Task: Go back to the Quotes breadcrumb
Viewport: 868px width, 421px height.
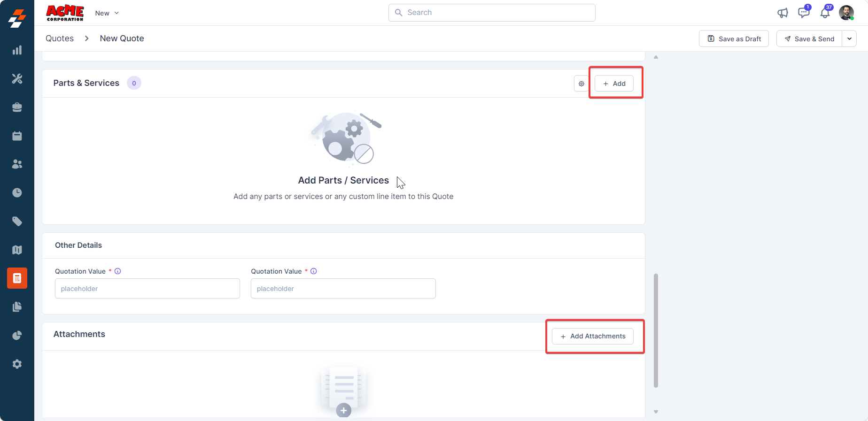Action: (x=60, y=38)
